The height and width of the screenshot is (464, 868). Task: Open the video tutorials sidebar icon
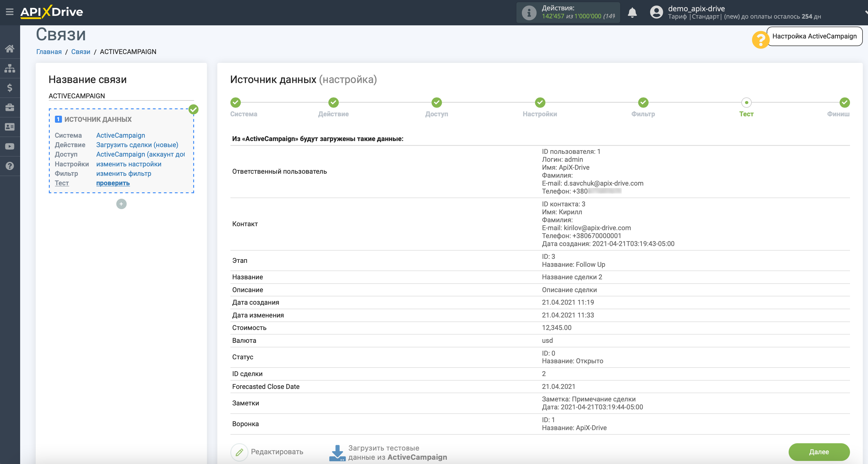click(x=10, y=147)
